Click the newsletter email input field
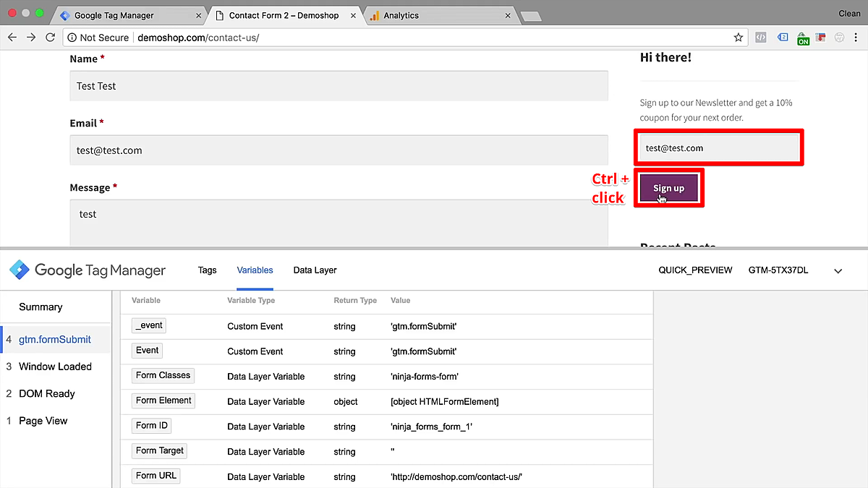 click(x=719, y=148)
